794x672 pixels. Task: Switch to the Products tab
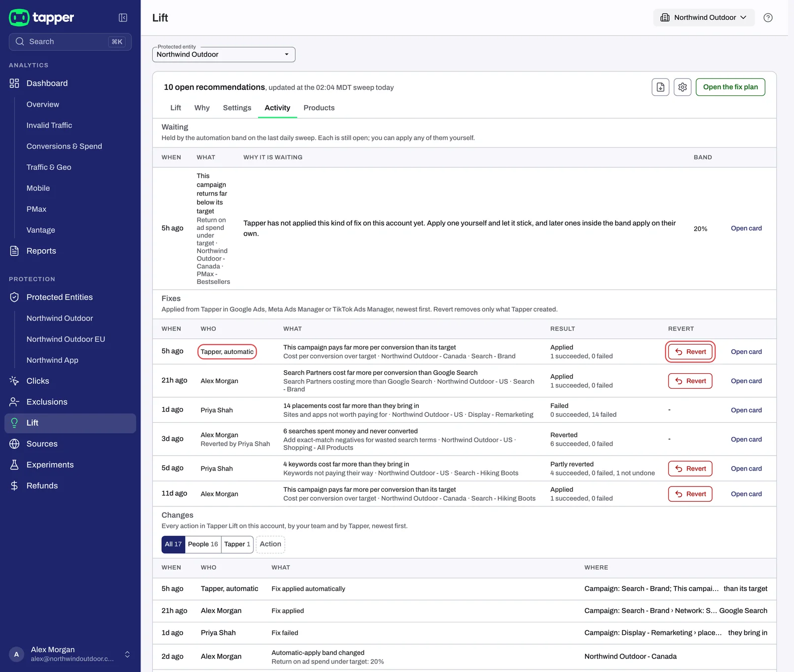point(319,108)
